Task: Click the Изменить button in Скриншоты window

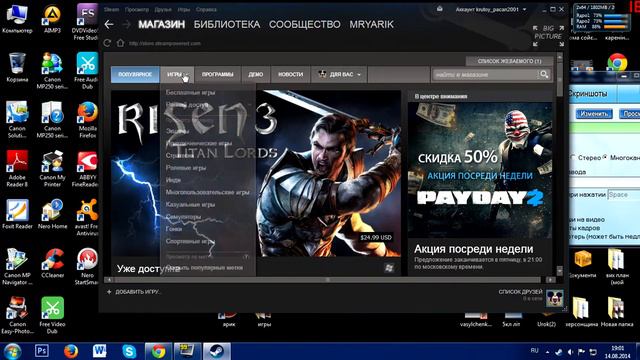Action: [x=594, y=113]
